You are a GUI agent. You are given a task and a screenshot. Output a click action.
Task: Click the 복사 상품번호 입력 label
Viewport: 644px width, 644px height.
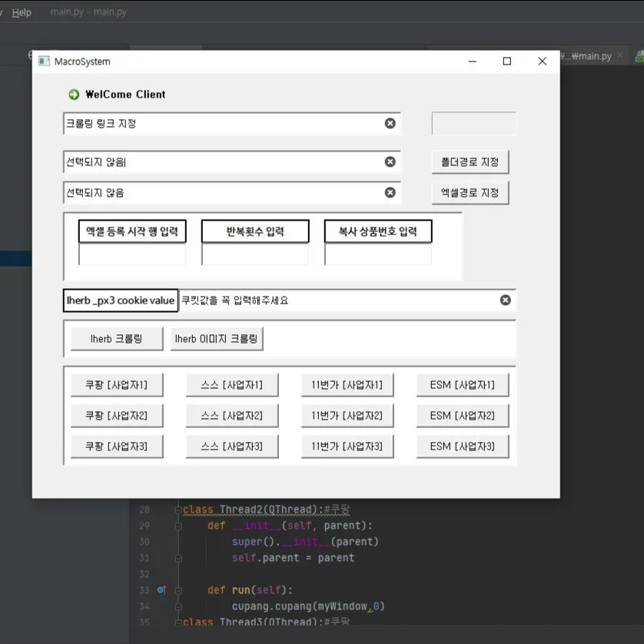378,231
